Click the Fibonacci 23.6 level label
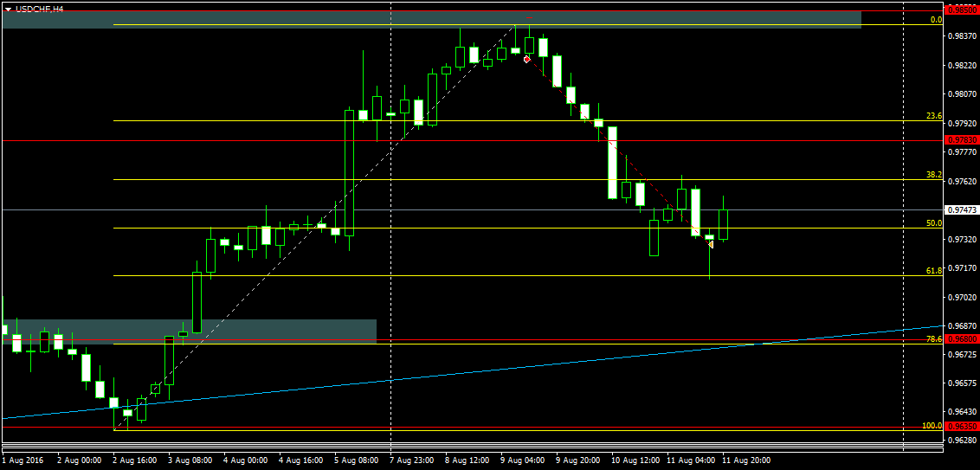 tap(934, 116)
